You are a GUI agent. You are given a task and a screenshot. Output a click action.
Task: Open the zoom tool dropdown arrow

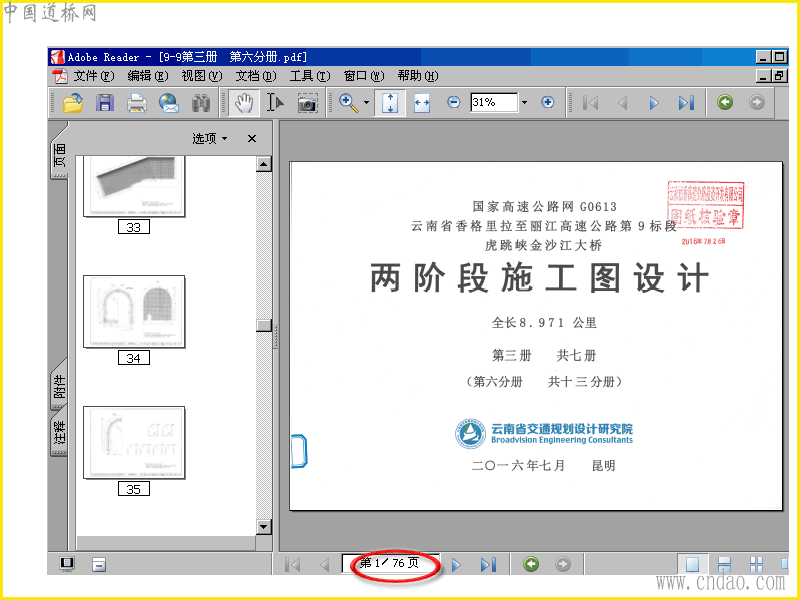366,103
